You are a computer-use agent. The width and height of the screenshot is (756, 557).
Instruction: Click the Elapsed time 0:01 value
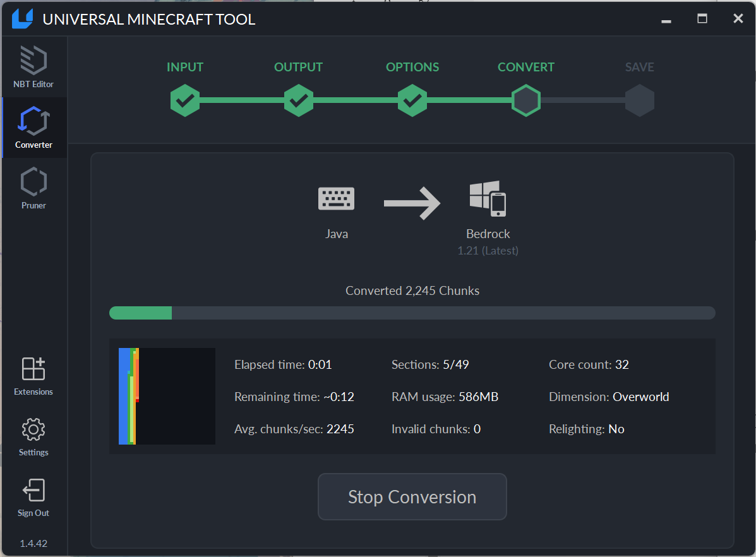coord(320,364)
